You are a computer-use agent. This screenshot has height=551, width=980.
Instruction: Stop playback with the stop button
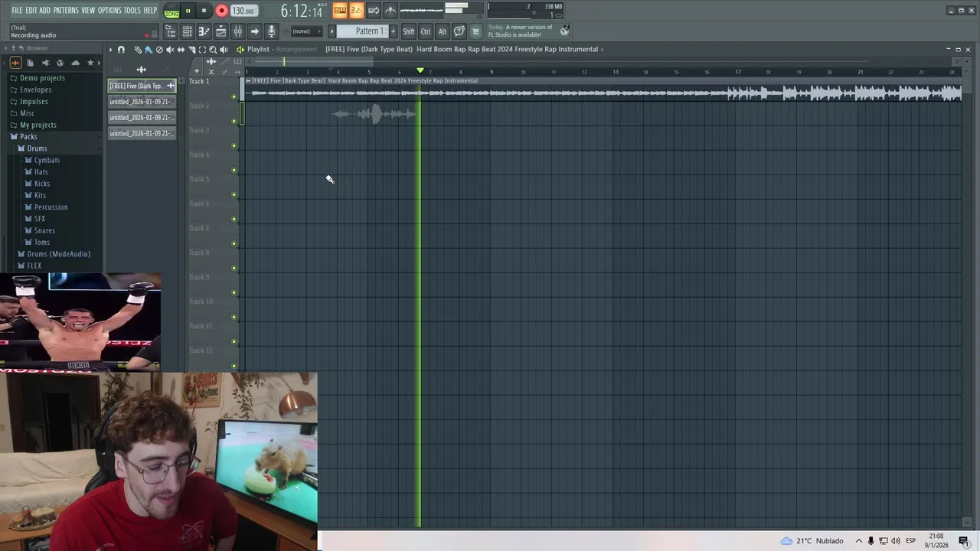point(204,11)
